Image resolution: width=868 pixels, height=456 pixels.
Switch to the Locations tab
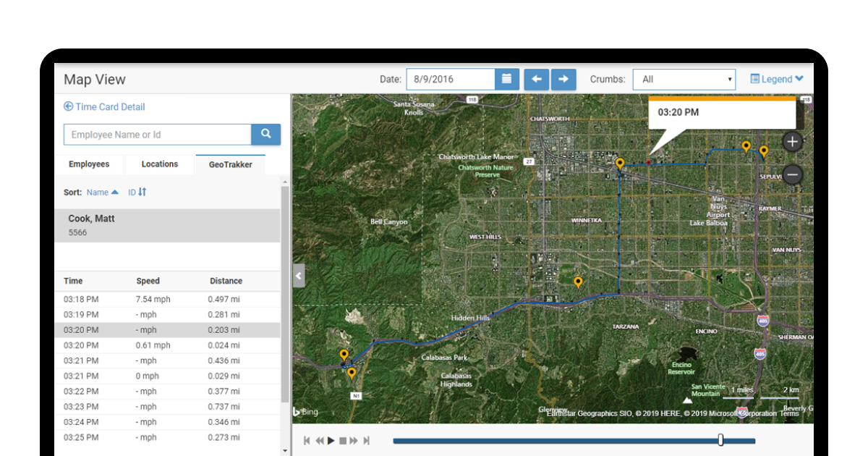point(160,164)
